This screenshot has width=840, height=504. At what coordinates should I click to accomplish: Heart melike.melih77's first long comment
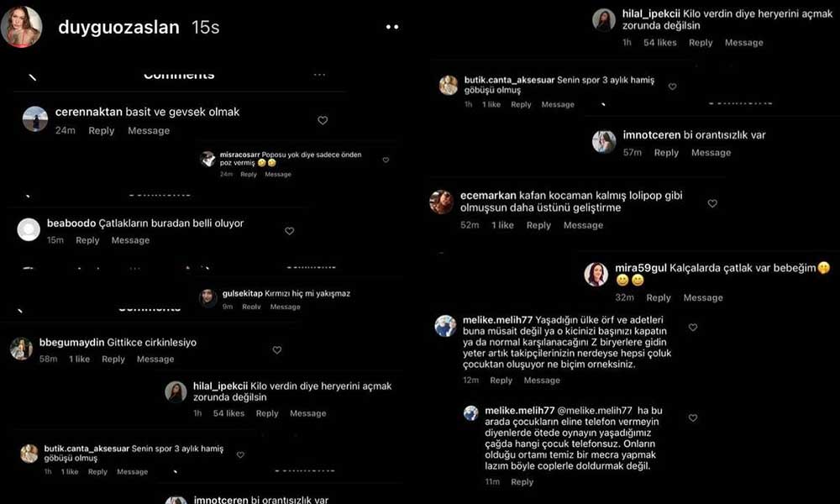(x=693, y=328)
